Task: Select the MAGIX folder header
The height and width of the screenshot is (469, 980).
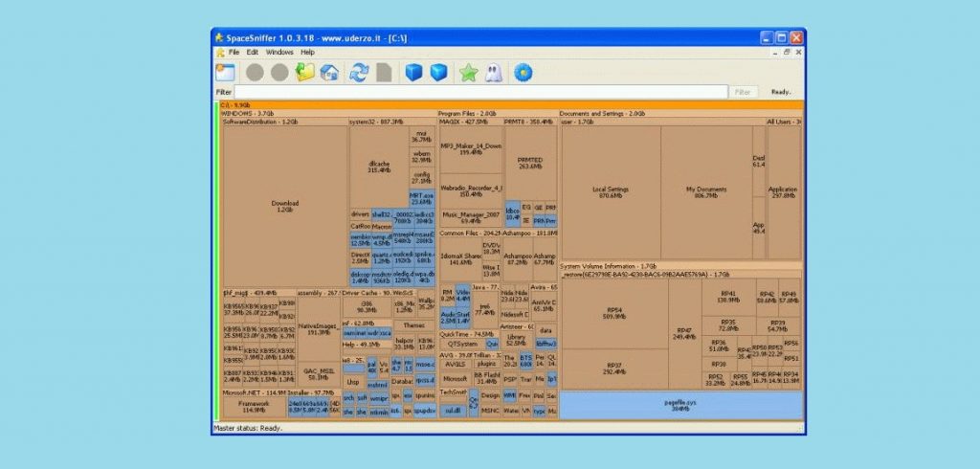Action: (470, 122)
